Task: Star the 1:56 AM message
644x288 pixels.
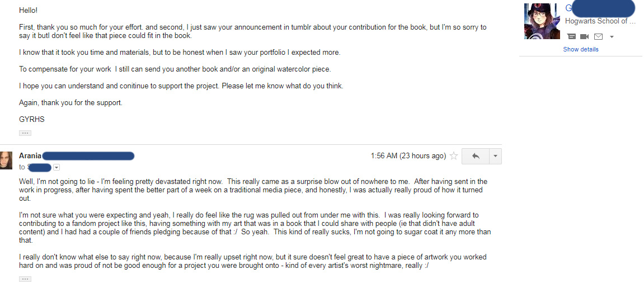Action: pos(454,156)
